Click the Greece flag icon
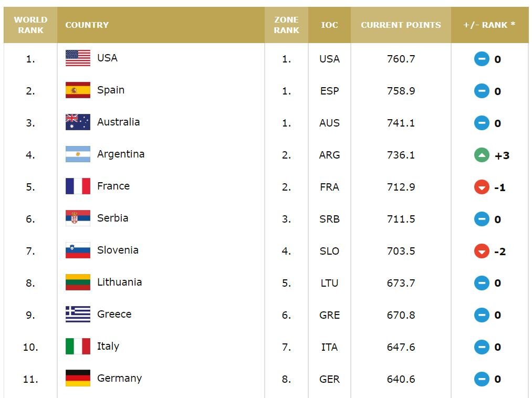This screenshot has width=532, height=398. pyautogui.click(x=78, y=315)
